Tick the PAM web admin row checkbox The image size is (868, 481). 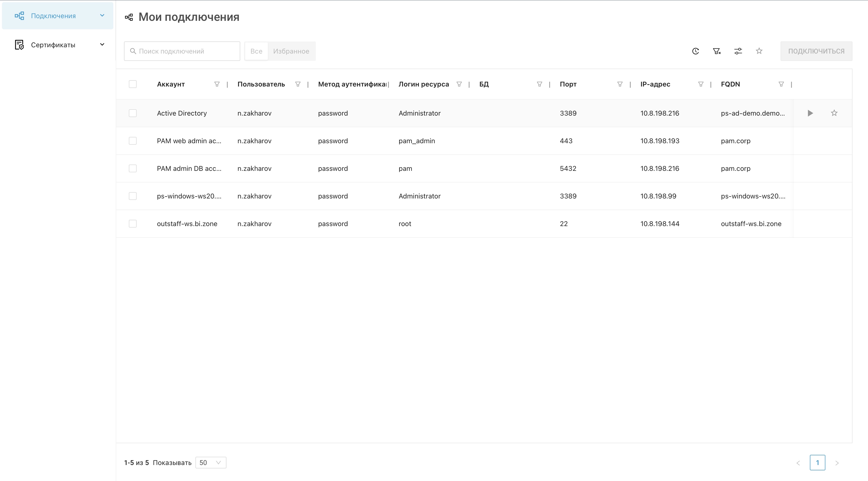tap(133, 141)
